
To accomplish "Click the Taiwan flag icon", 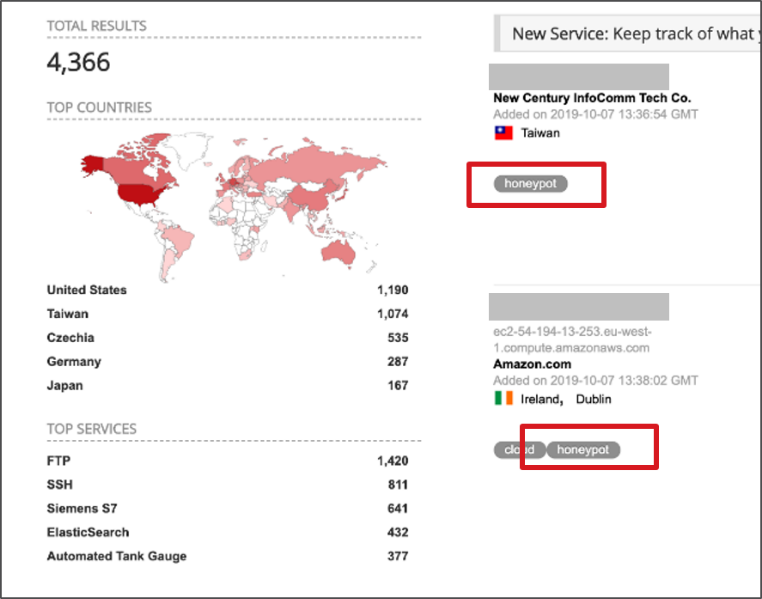I will click(x=503, y=133).
